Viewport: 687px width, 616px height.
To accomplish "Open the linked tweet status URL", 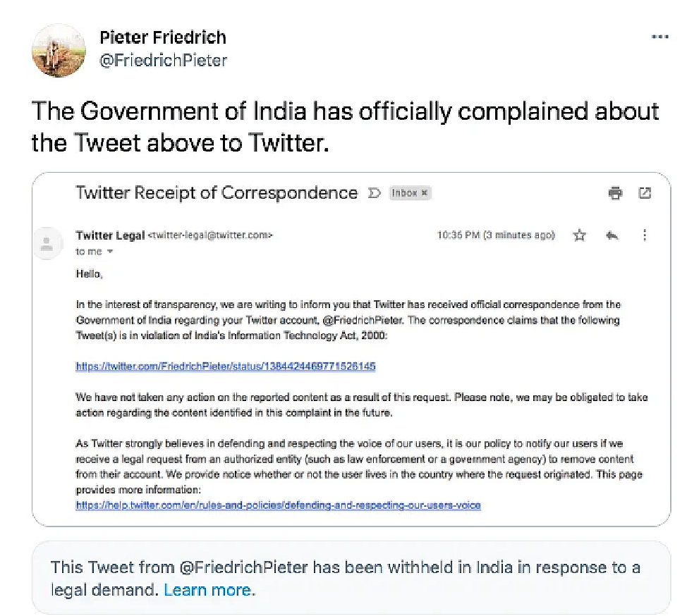I will point(225,366).
